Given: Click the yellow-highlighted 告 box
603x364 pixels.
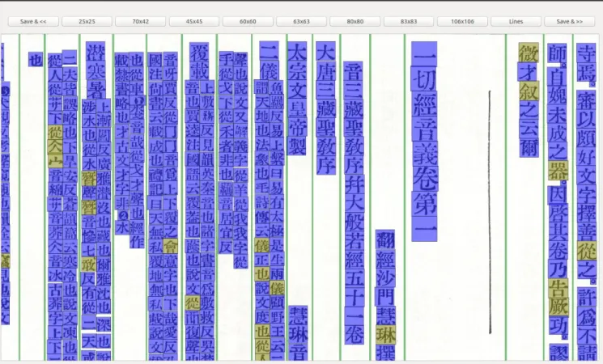Looking at the screenshot, I should pyautogui.click(x=558, y=288).
